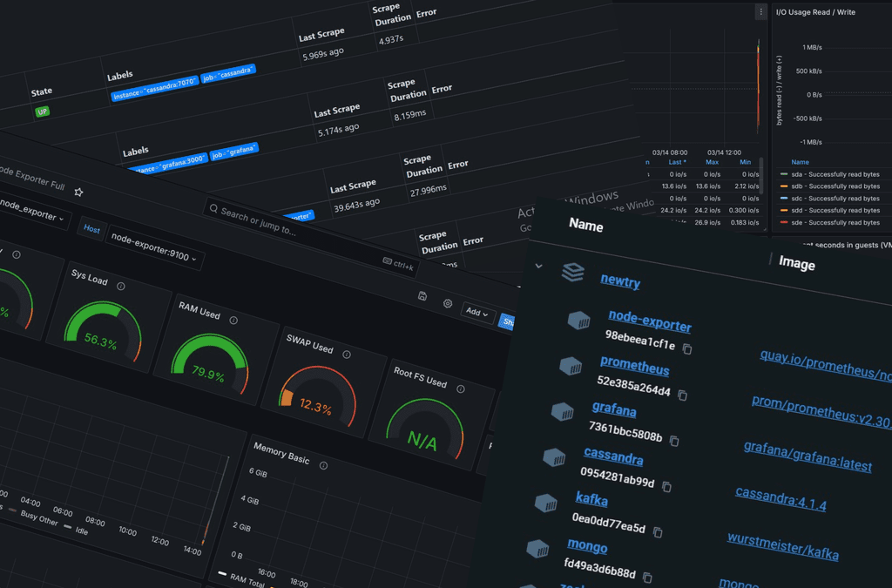Screen dimensions: 892x588
Task: Open the prom/prometheus:v2.30 image link
Action: coord(821,412)
